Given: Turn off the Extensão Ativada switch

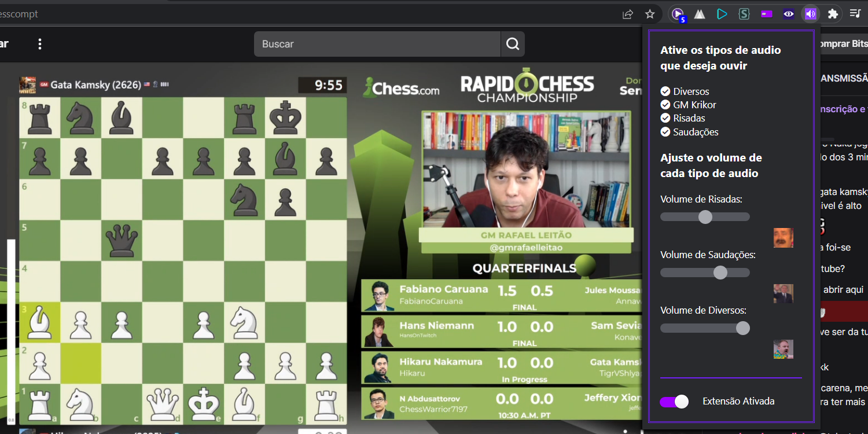Looking at the screenshot, I should 674,402.
